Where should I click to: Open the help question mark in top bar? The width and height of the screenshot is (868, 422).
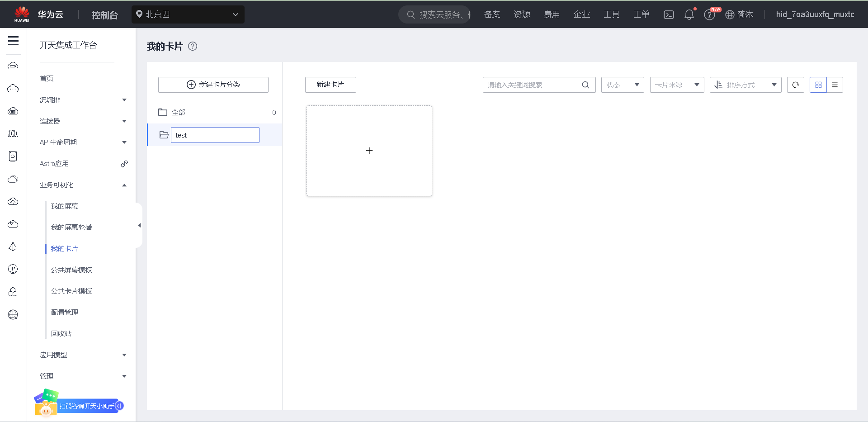tap(709, 15)
